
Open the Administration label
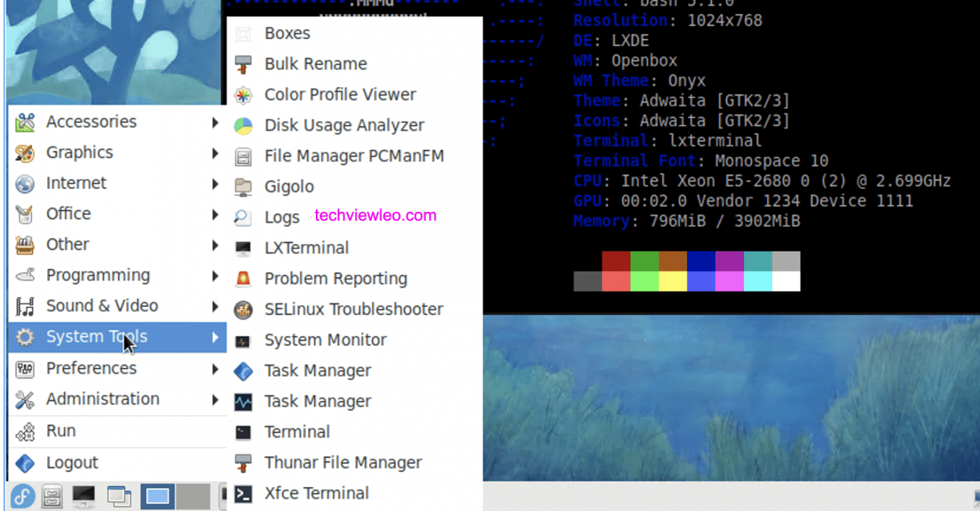[103, 399]
